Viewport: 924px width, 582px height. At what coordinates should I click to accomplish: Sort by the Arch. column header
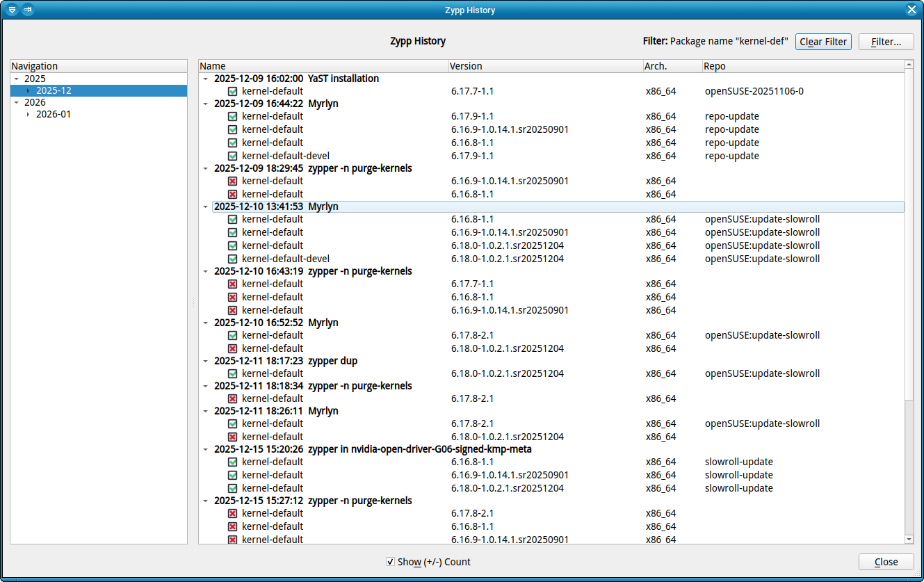pos(672,66)
